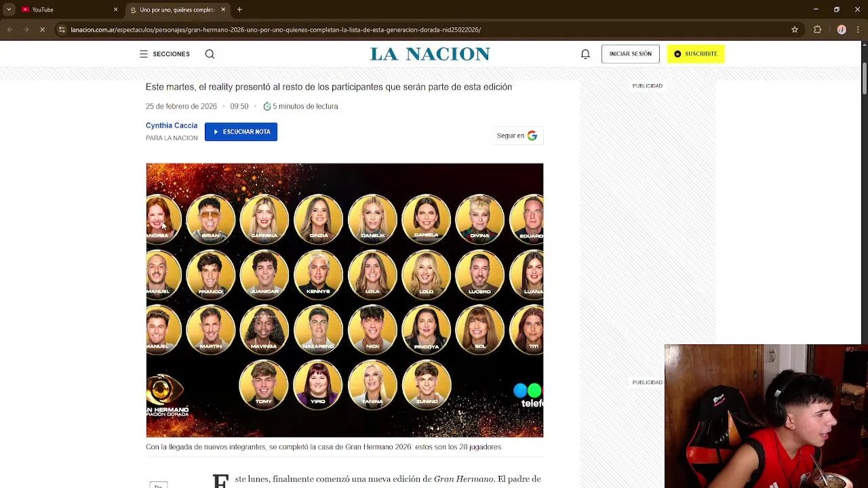Open the browser profile avatar
This screenshot has width=868, height=488.
pos(842,30)
